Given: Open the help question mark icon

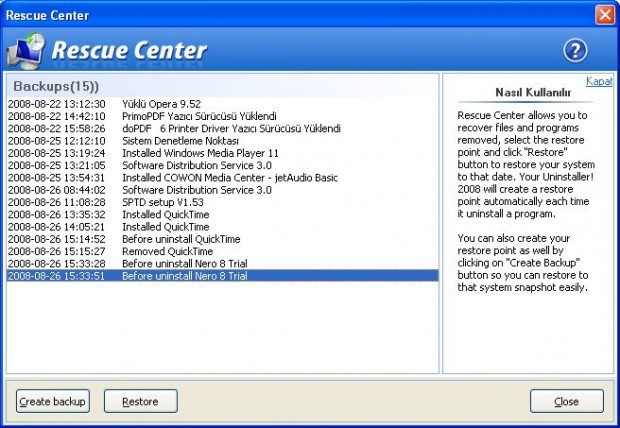Looking at the screenshot, I should click(575, 50).
